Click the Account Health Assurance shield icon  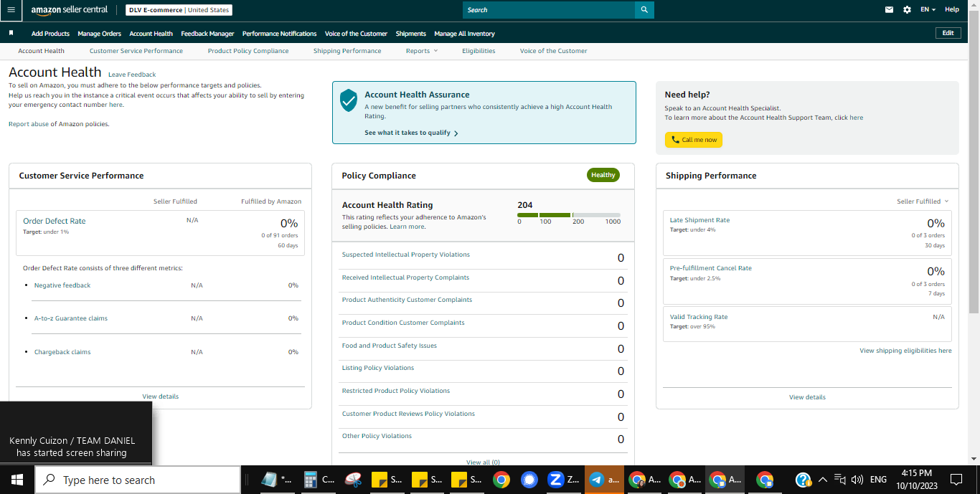[x=349, y=100]
